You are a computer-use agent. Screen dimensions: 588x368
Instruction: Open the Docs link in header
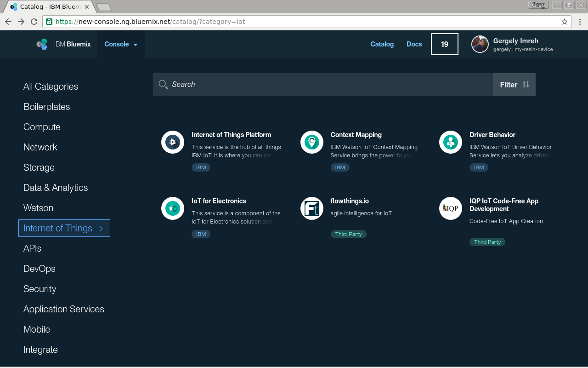tap(414, 44)
